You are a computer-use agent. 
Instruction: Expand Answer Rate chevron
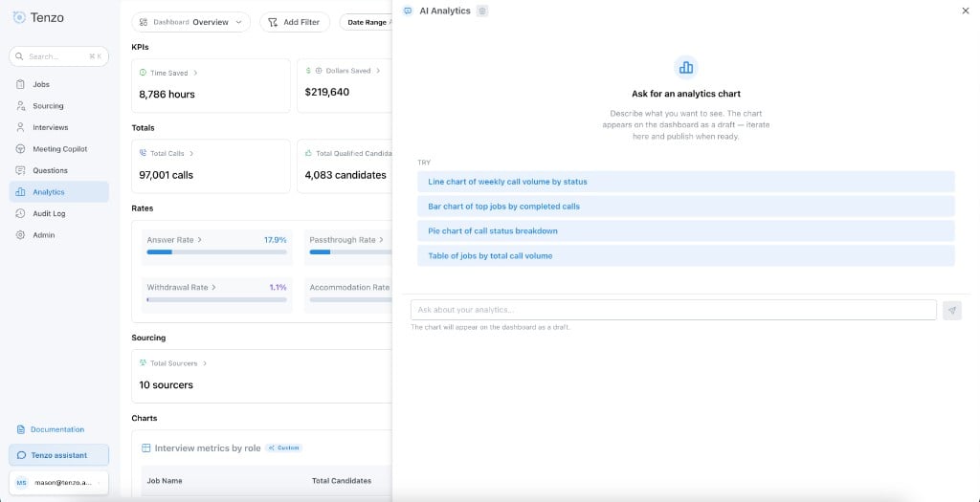(199, 240)
